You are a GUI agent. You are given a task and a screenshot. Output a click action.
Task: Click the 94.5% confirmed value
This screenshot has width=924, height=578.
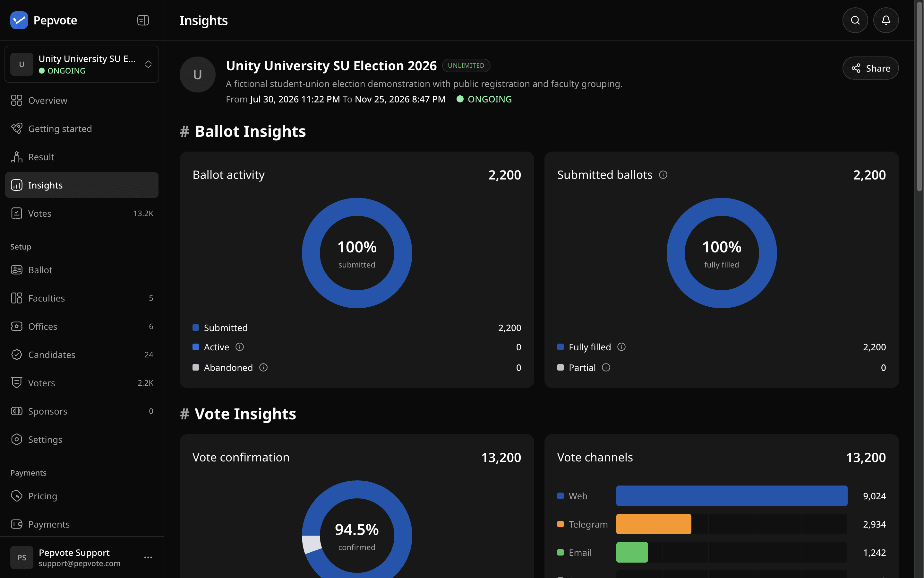pyautogui.click(x=357, y=530)
